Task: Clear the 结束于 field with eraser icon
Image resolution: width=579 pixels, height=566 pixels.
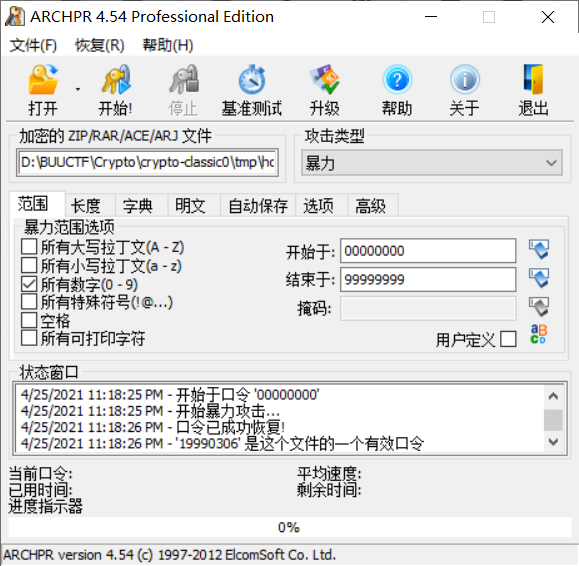Action: click(539, 278)
